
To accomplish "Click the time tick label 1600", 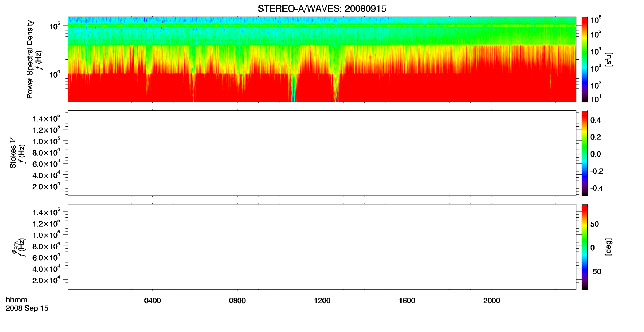I will 407,301.
